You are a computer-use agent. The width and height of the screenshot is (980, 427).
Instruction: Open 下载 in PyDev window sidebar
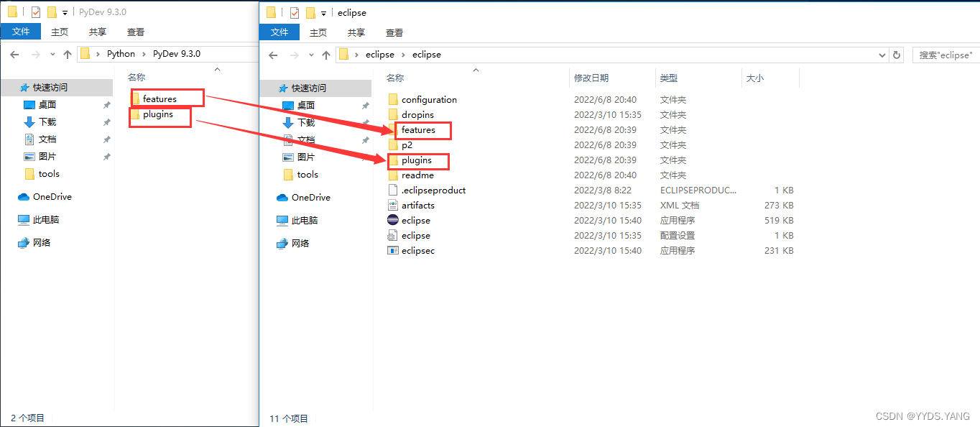[47, 121]
